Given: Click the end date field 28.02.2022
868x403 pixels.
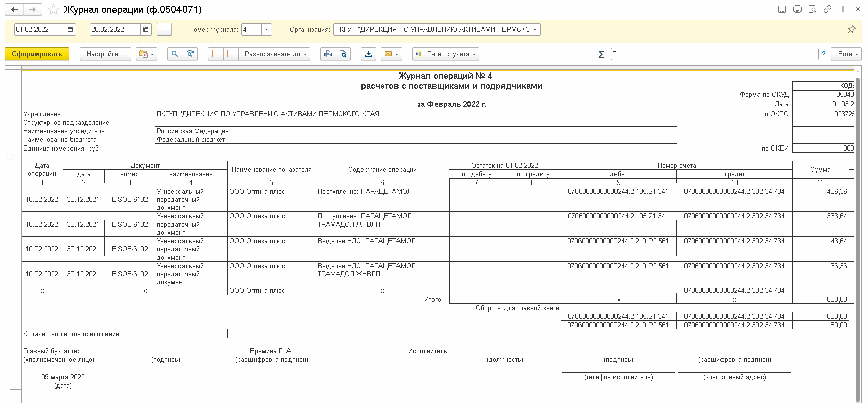Looking at the screenshot, I should click(115, 29).
